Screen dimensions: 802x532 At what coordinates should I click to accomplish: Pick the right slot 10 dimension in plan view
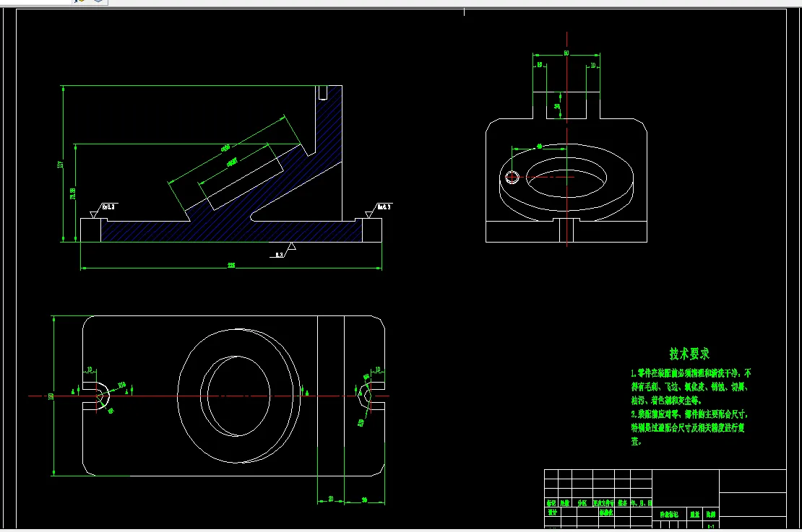[378, 370]
